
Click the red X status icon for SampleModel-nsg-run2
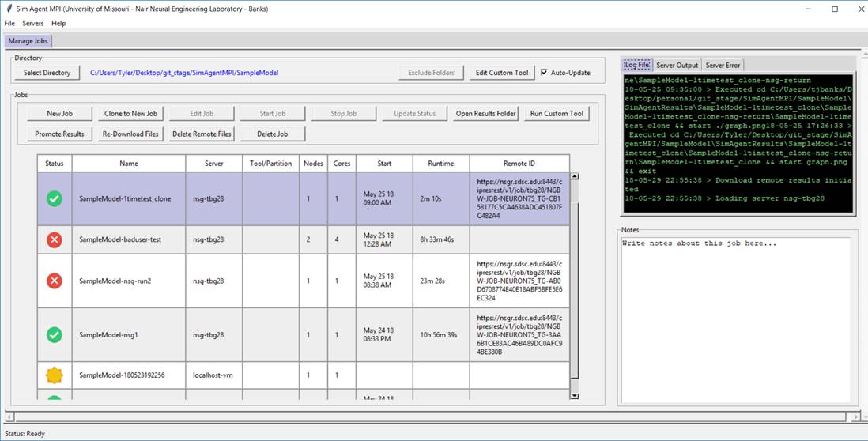pyautogui.click(x=55, y=281)
